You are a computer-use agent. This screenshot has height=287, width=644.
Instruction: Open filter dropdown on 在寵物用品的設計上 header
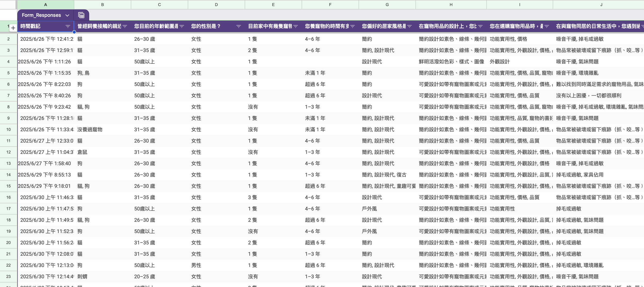480,26
